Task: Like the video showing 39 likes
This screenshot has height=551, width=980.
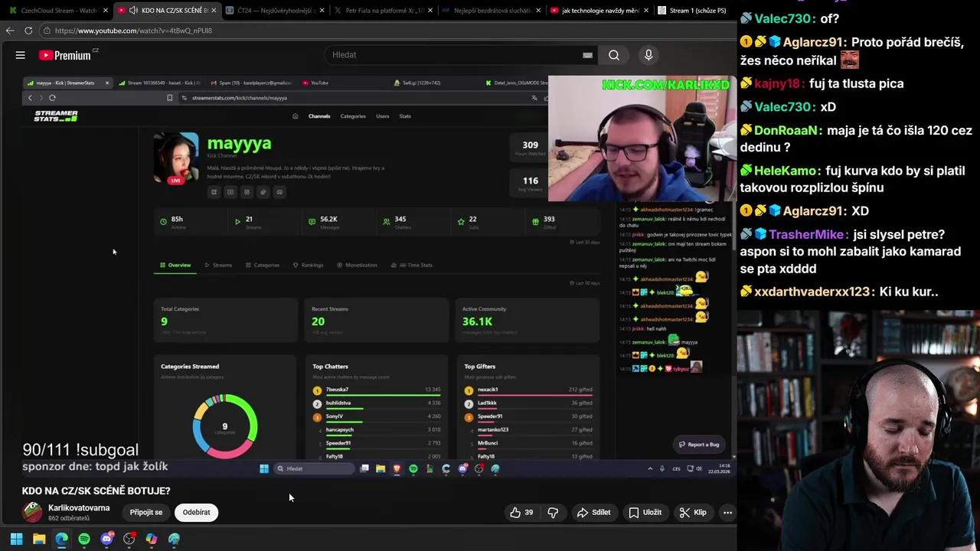Action: coord(521,513)
